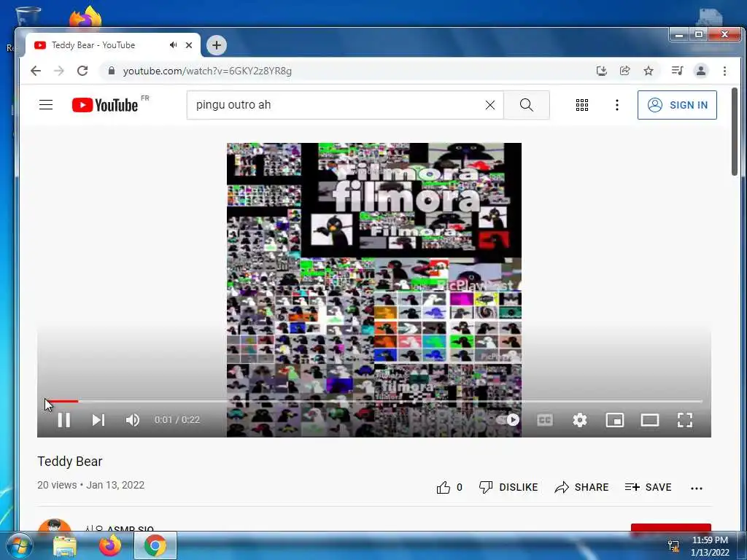Click Chrome icon in the taskbar
The height and width of the screenshot is (560, 747).
155,545
